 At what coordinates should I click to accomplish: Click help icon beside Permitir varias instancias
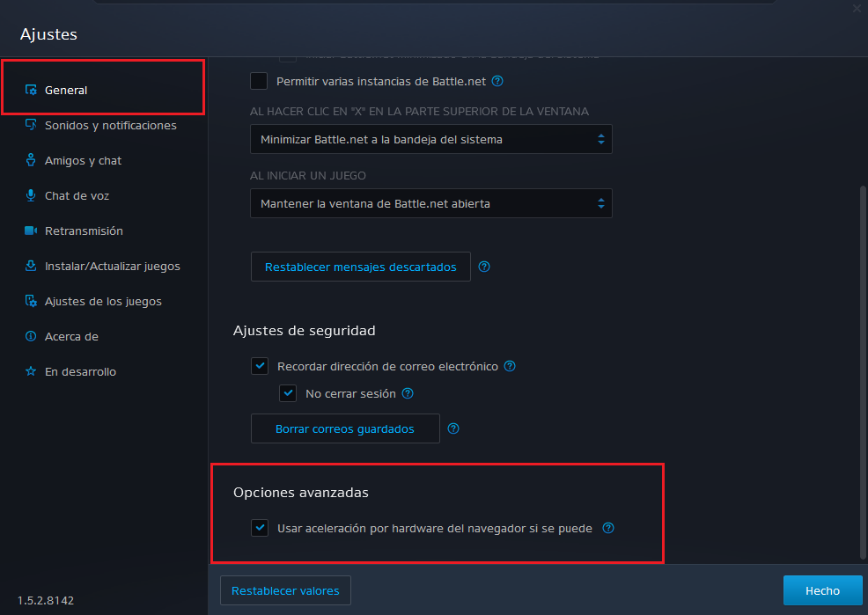tap(497, 81)
